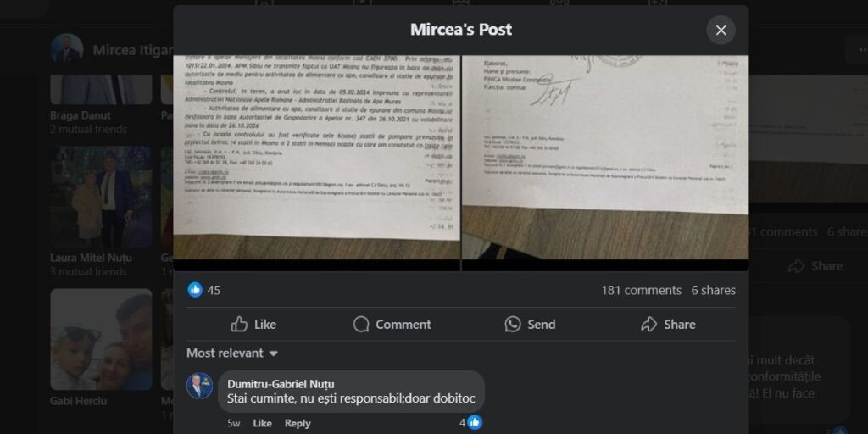The height and width of the screenshot is (434, 868).
Task: Click the background Share button behind the dialog
Action: pyautogui.click(x=815, y=266)
